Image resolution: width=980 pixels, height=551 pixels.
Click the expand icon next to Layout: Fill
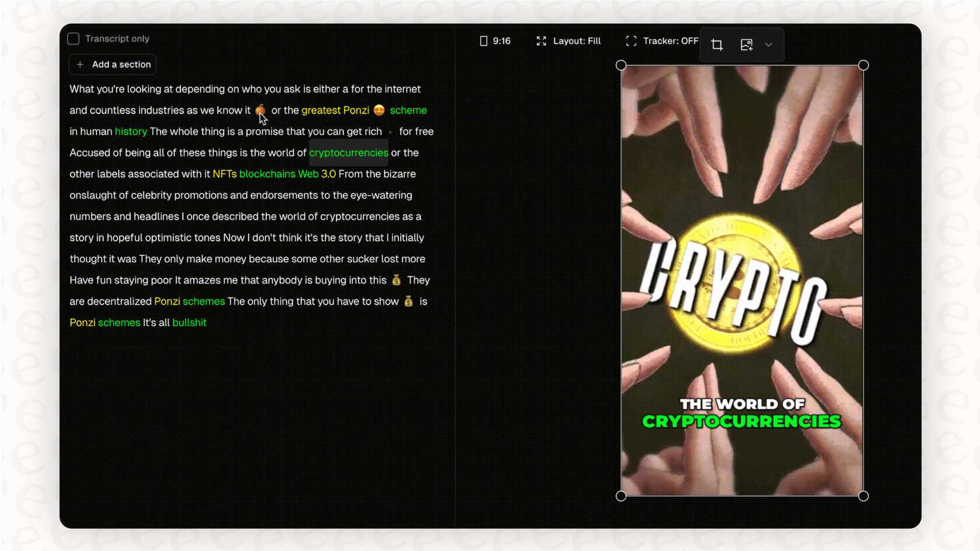[x=541, y=41]
